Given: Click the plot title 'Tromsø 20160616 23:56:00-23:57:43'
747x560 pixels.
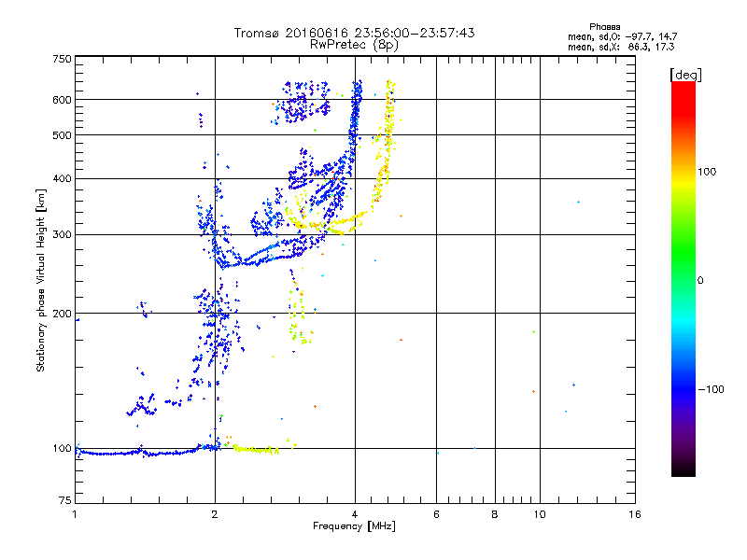Looking at the screenshot, I should click(354, 33).
